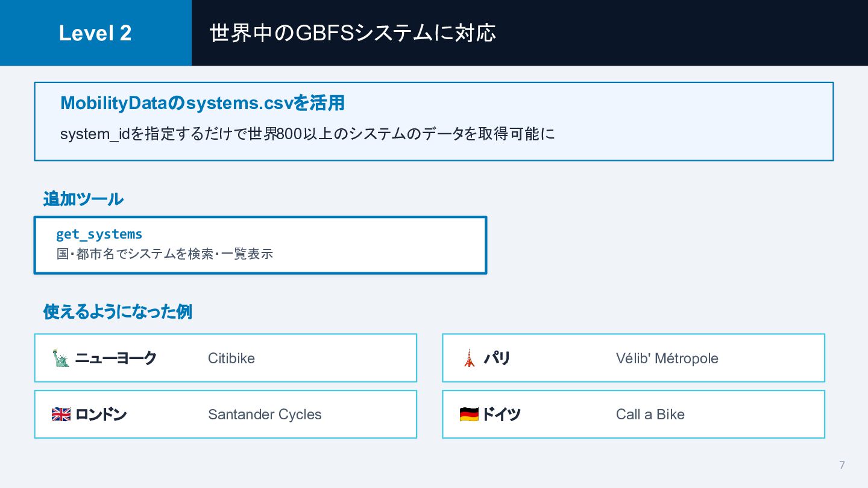Click the ニューヨーク city label
The width and height of the screenshot is (868, 488).
click(116, 358)
